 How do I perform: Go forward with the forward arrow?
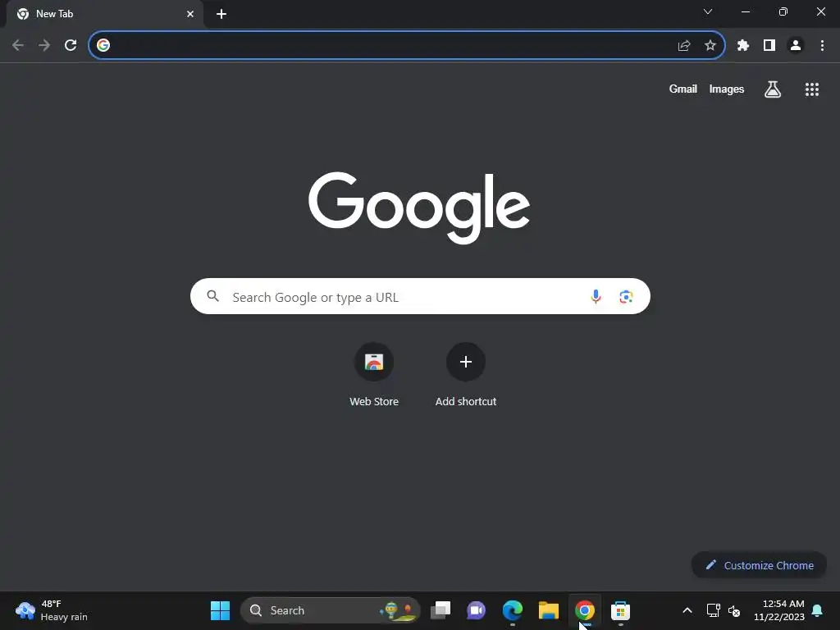44,45
